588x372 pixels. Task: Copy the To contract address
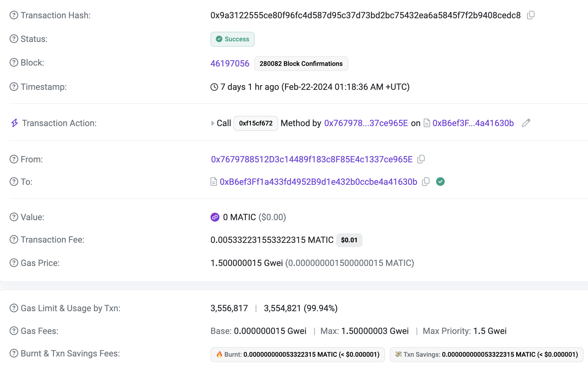(x=426, y=182)
